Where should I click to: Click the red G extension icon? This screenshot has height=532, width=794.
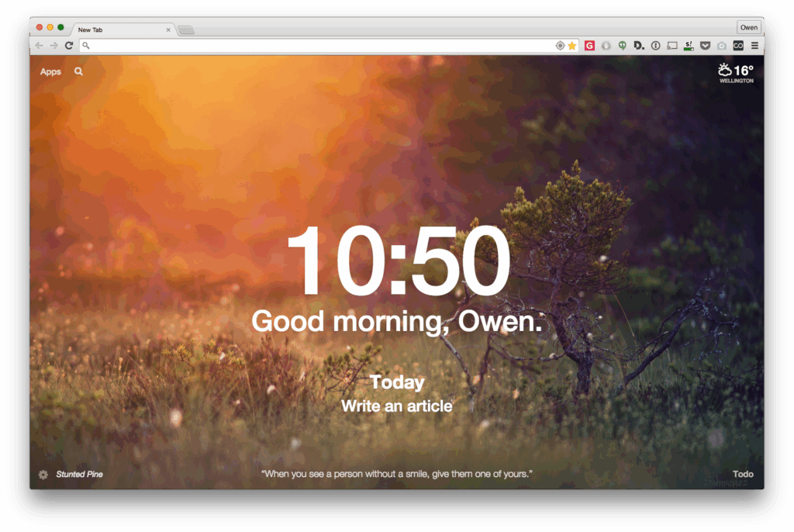(589, 46)
